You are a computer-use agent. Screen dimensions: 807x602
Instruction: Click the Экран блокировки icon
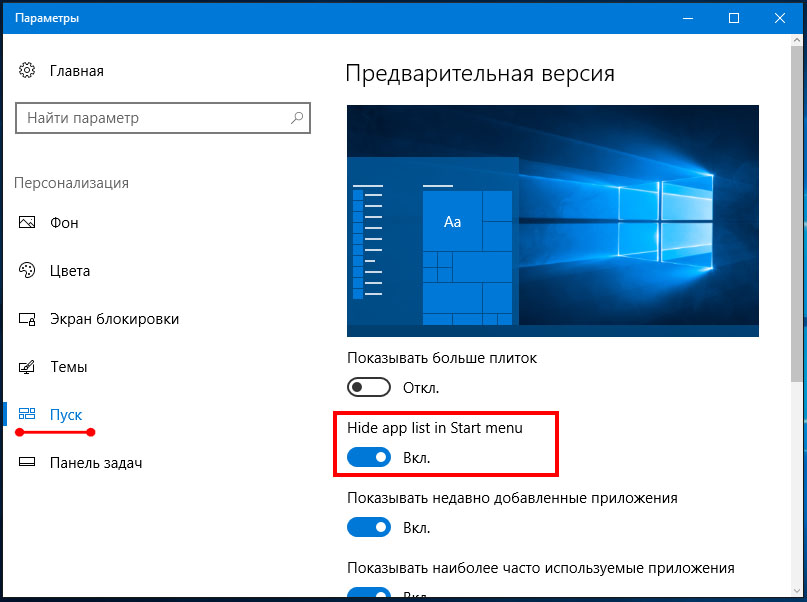click(x=27, y=319)
